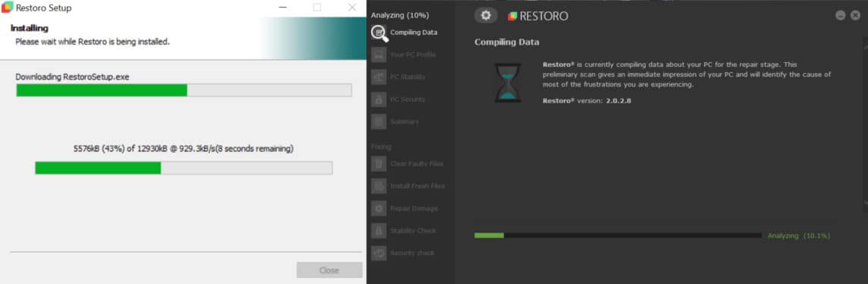Click the Downloading RestoroSetup.exe label
Viewport: 868px width, 284px height.
click(x=72, y=77)
